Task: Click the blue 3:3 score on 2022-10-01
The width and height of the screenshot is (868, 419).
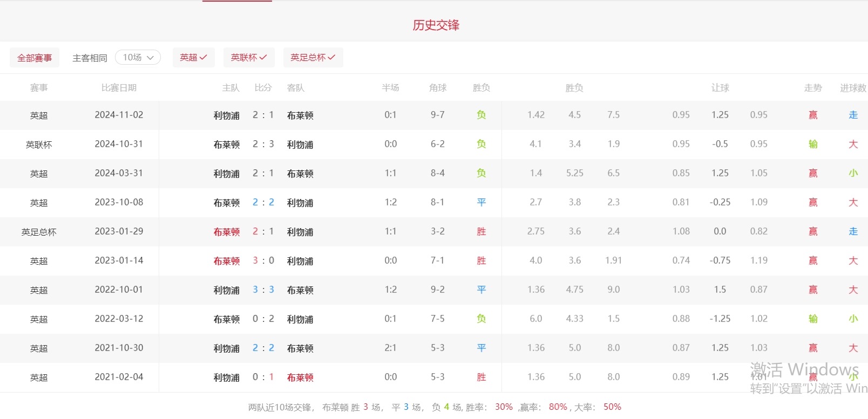Action: 263,290
